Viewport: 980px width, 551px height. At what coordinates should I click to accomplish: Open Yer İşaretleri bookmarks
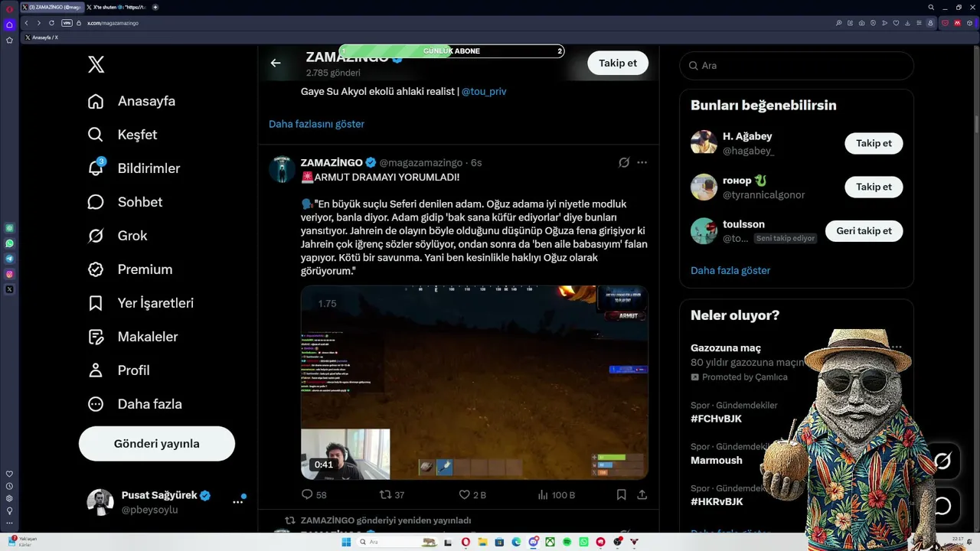coord(140,303)
